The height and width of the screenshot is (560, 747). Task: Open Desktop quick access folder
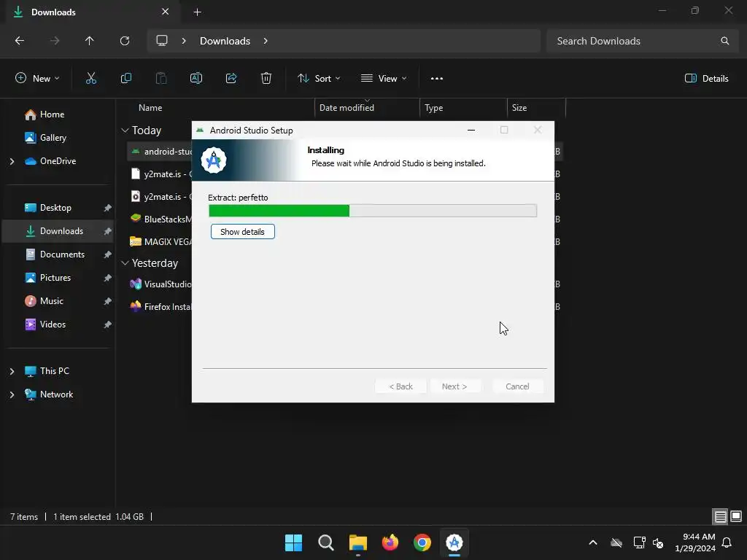tap(57, 208)
